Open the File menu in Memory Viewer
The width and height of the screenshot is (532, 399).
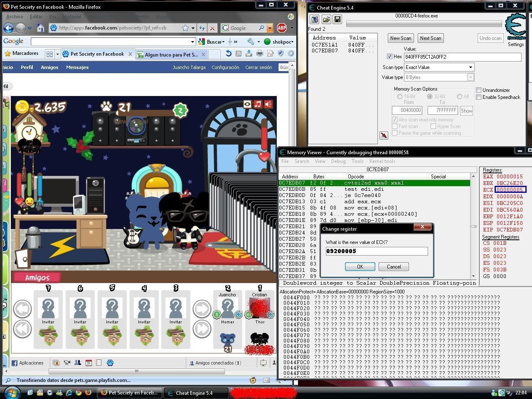285,161
